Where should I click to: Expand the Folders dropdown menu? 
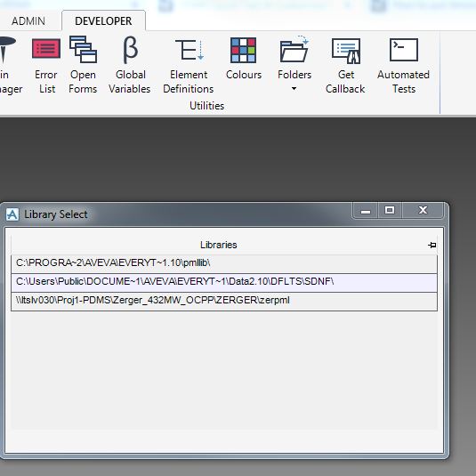(294, 89)
